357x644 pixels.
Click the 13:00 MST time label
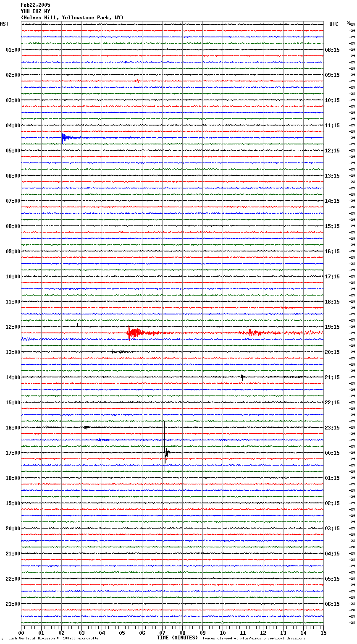(x=13, y=352)
